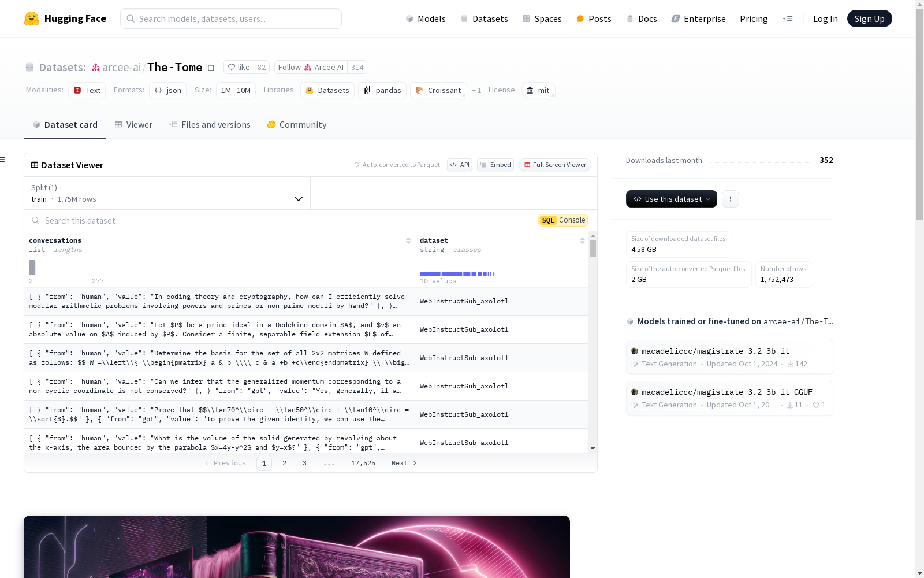Viewport: 924px width, 578px height.
Task: Click the macadeliccc magistrate-3.2-3b-it avatar icon
Action: [x=635, y=351]
